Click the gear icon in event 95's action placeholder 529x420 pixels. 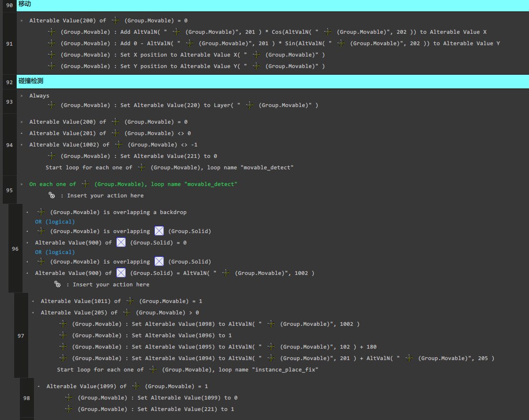pos(52,195)
